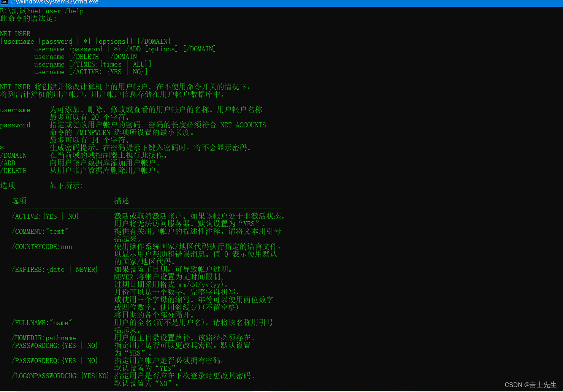Image resolution: width=563 pixels, height=392 pixels.
Task: Click the '[username [password | *] [options]] [/DOMAIN]' syntax line
Action: [x=85, y=41]
